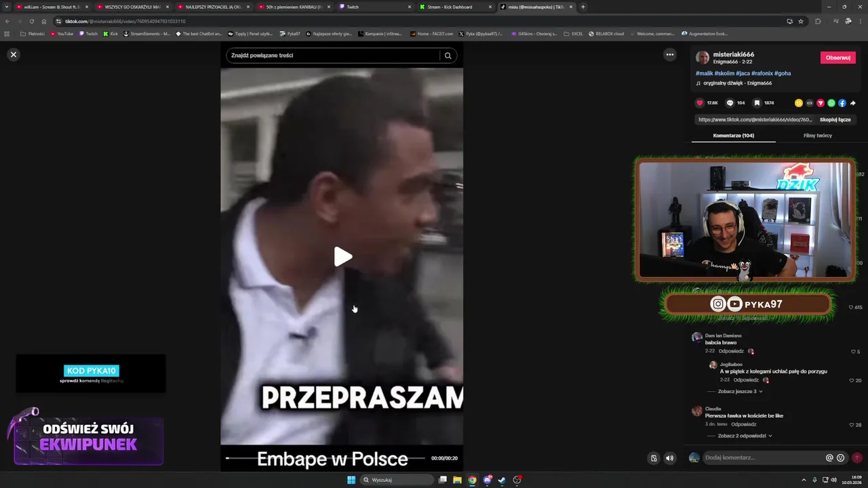Switch to 'Stream - Kick Dashboard' browser tab
This screenshot has width=868, height=488.
pyautogui.click(x=456, y=7)
